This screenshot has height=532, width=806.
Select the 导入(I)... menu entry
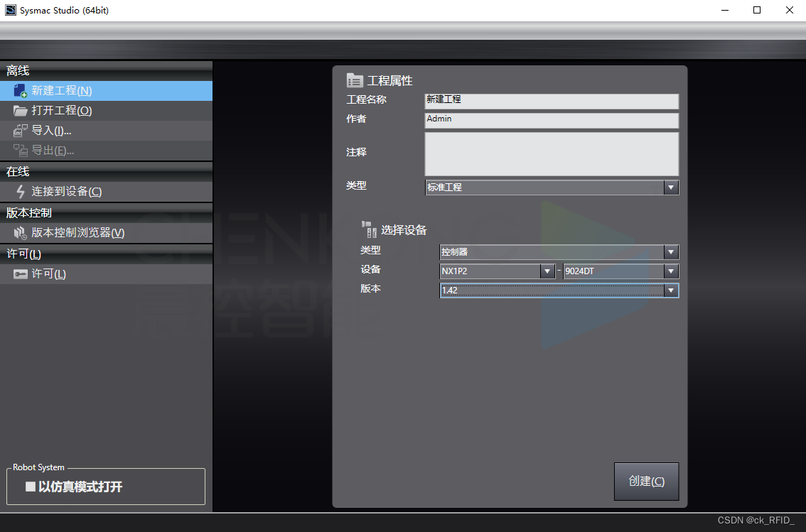click(106, 131)
